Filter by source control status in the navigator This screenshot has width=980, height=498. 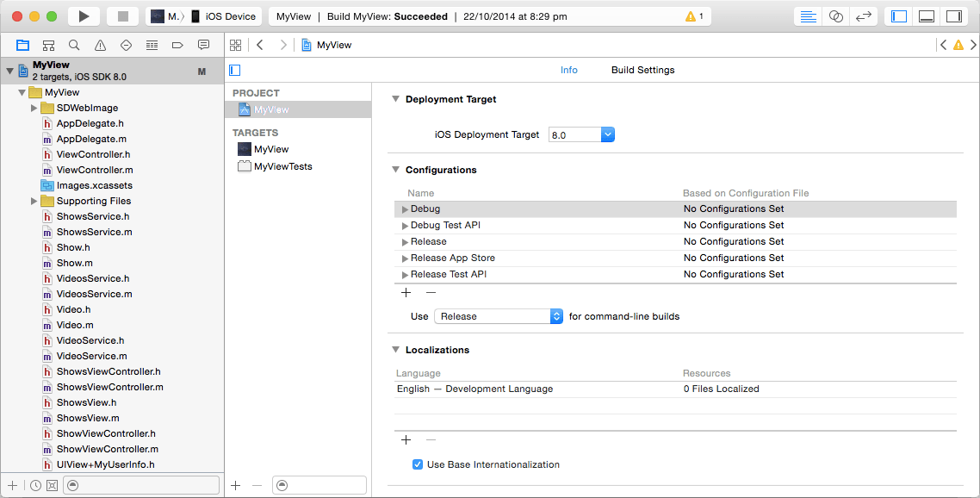52,485
